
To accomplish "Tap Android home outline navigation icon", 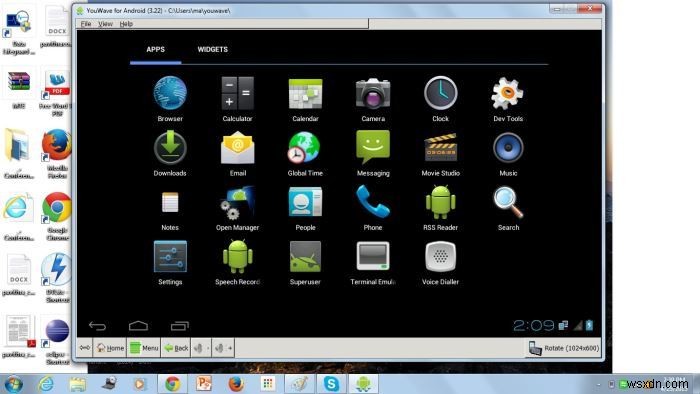I will 138,326.
